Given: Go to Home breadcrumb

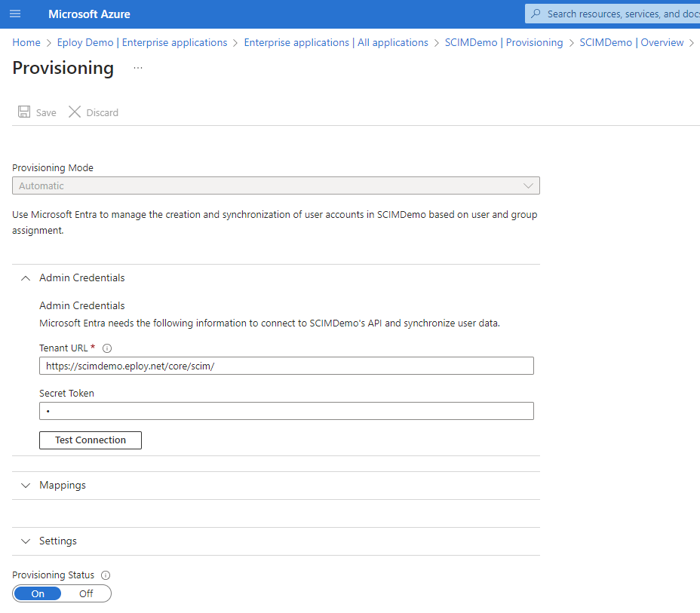Looking at the screenshot, I should click(26, 42).
